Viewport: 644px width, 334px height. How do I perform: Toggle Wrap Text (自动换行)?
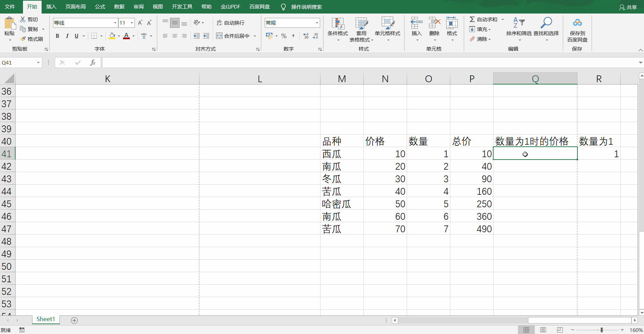point(231,23)
